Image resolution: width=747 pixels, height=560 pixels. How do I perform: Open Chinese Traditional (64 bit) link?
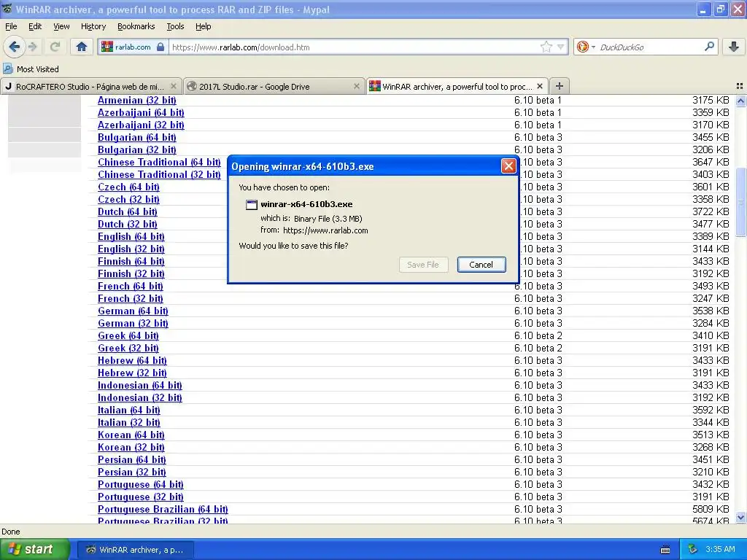point(159,163)
